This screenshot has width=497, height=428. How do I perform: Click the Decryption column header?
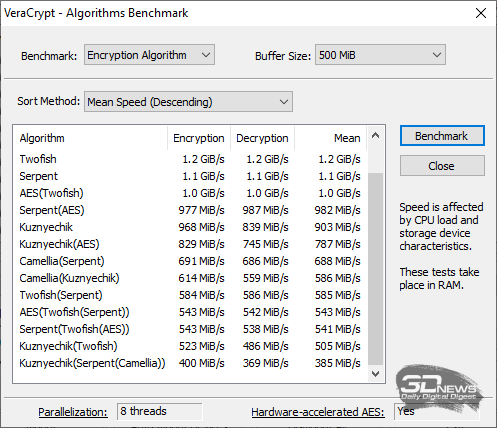[x=262, y=138]
